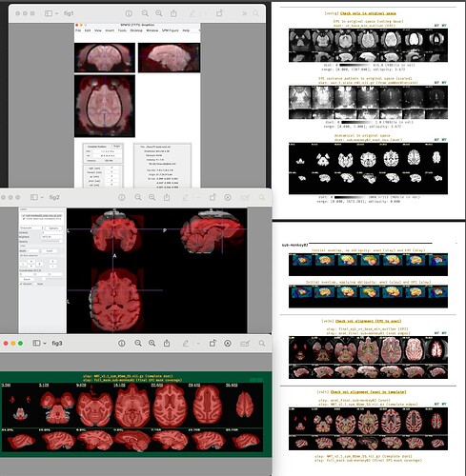466x476 pixels.
Task: Click the share icon in fig2 window
Action: coord(167,197)
